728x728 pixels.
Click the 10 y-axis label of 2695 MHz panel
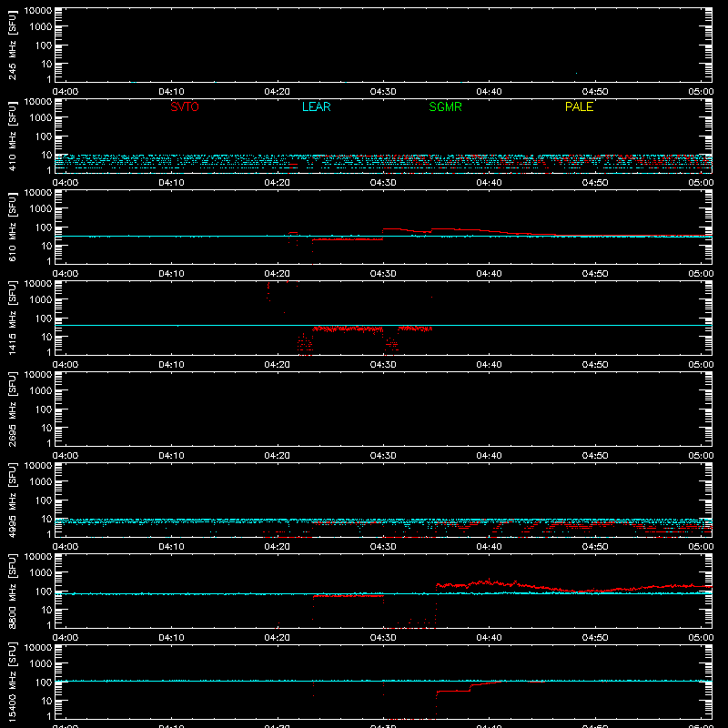click(46, 428)
